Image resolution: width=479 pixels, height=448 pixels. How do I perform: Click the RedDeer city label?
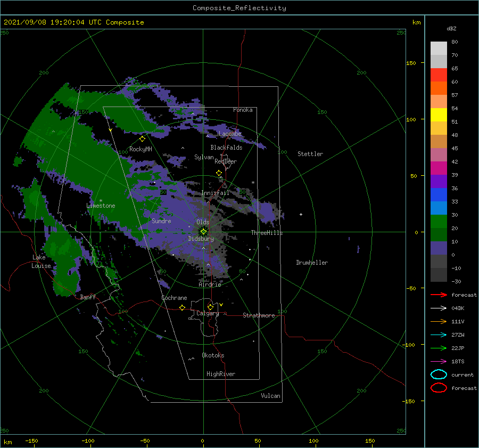click(226, 161)
